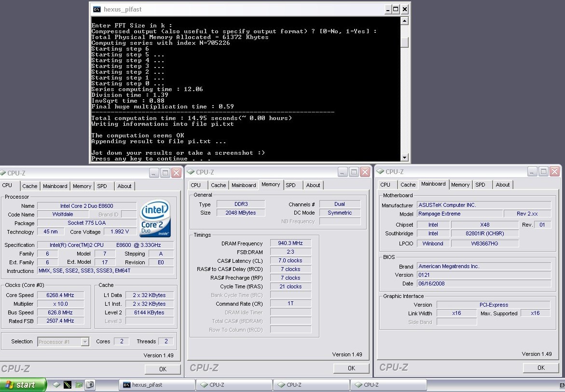Close the middle Memory CPU-Z window
The image size is (565, 392).
click(365, 172)
